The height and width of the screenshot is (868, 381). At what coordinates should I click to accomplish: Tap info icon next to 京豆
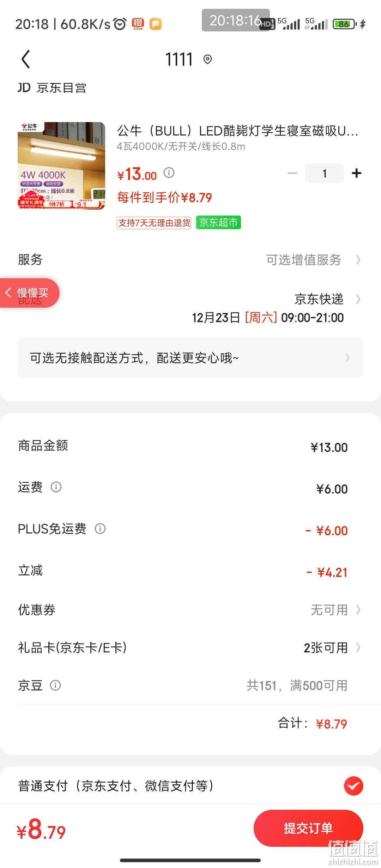pyautogui.click(x=55, y=685)
